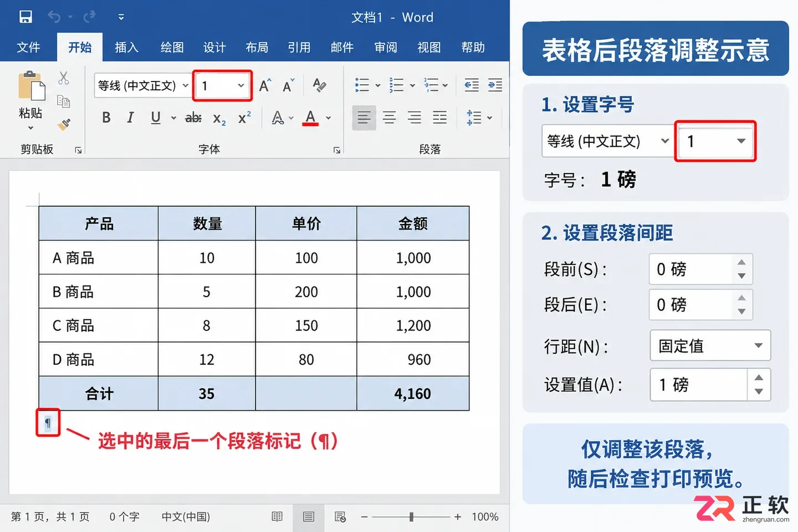Click the Copy icon in clipboard group
798x532 pixels.
[64, 101]
